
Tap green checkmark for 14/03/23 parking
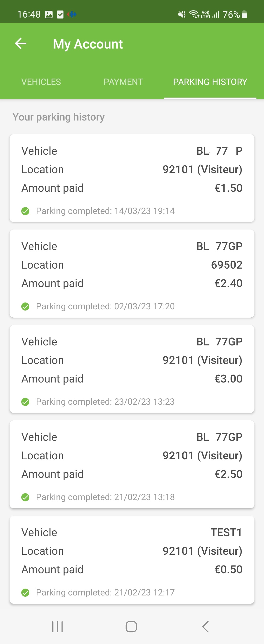point(25,211)
